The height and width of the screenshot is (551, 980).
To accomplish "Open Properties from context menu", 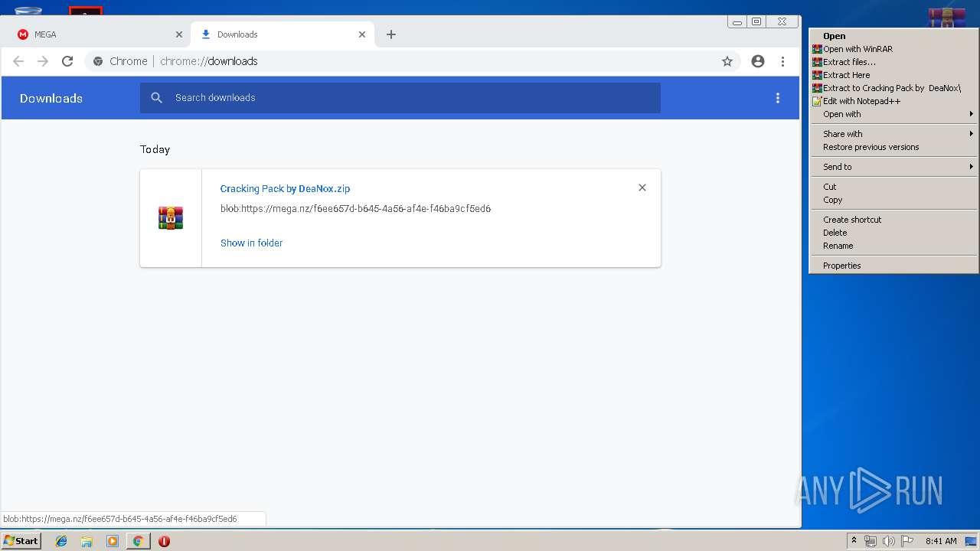I will tap(893, 266).
